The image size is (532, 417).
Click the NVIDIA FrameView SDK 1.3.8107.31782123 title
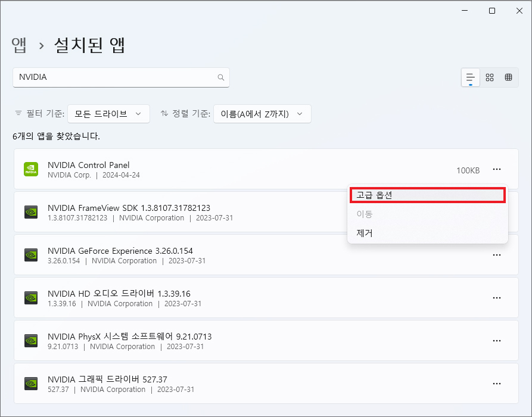[x=129, y=208]
